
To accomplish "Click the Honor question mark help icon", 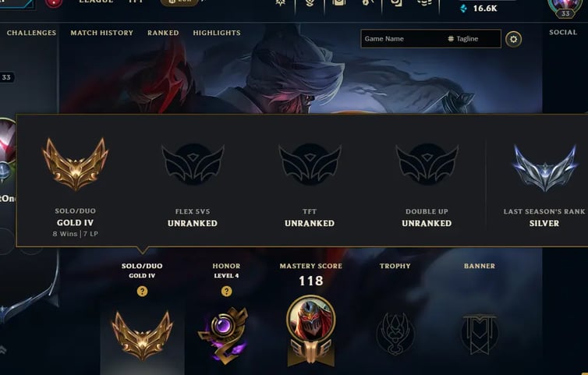I will click(226, 292).
